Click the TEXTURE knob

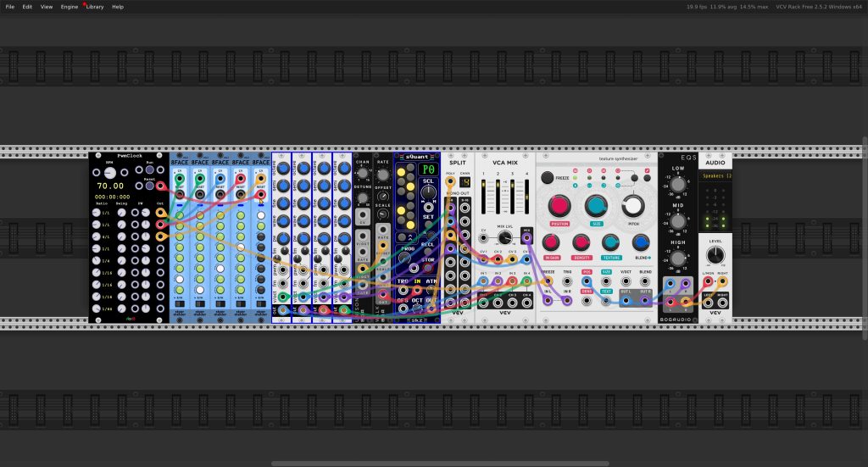[x=610, y=242]
